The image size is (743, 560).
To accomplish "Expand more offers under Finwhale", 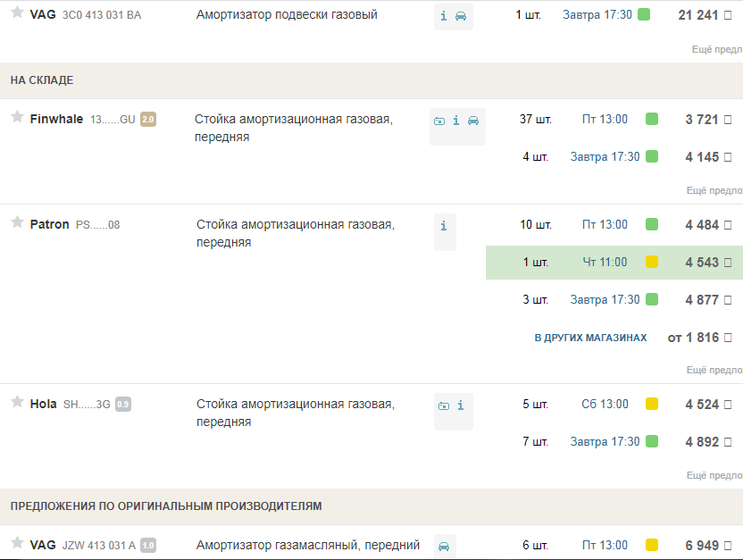I will click(714, 190).
